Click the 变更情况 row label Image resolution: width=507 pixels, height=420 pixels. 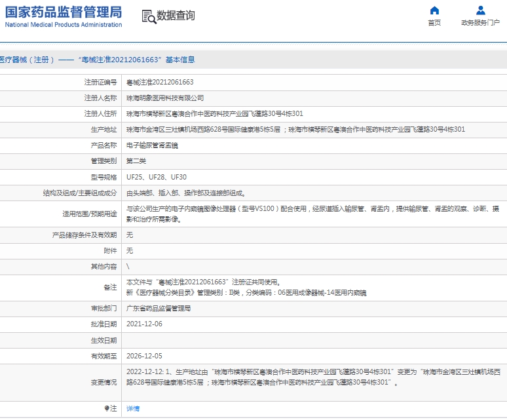point(103,383)
